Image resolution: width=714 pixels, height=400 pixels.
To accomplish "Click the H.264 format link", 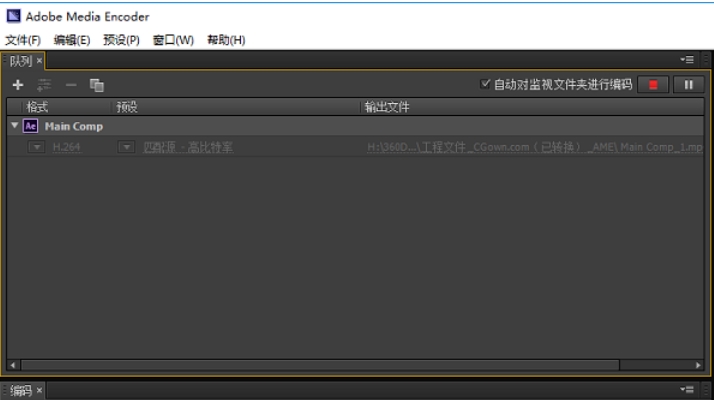I will tap(66, 147).
